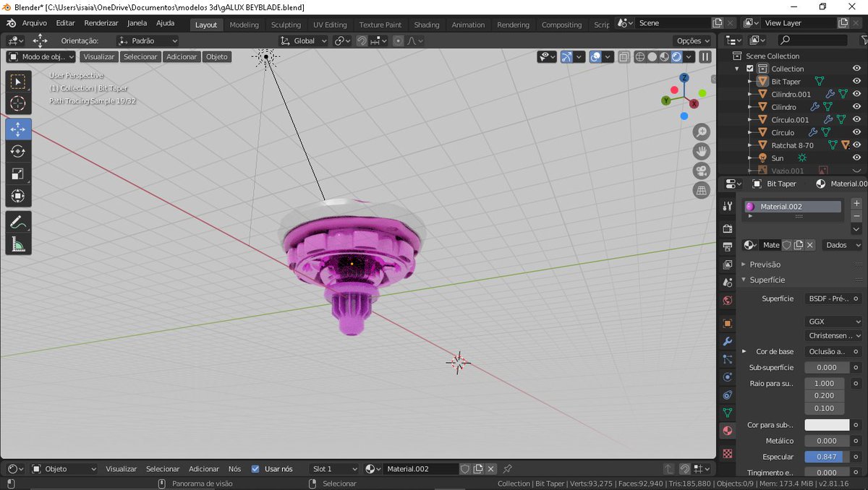Open the Object Data mesh properties tab

click(x=728, y=413)
